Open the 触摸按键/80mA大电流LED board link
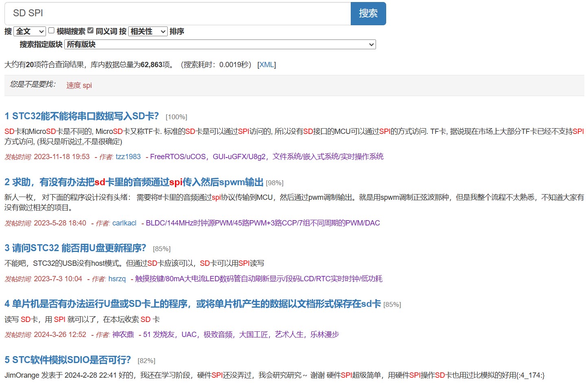588x383 pixels. coord(259,279)
